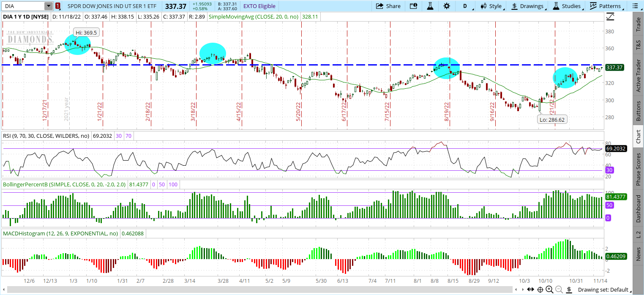This screenshot has width=644, height=295.
Task: Click the A: 337.60 ask quote
Action: pyautogui.click(x=226, y=8)
